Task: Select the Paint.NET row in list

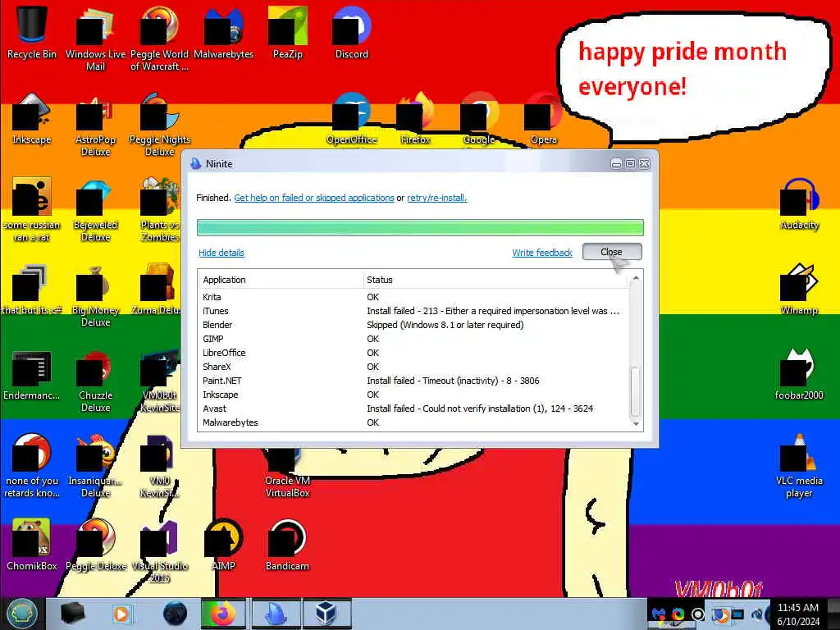Action: pyautogui.click(x=413, y=381)
